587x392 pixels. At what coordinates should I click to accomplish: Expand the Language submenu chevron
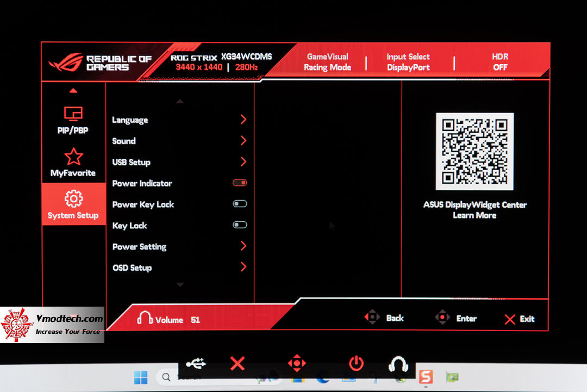pos(243,120)
